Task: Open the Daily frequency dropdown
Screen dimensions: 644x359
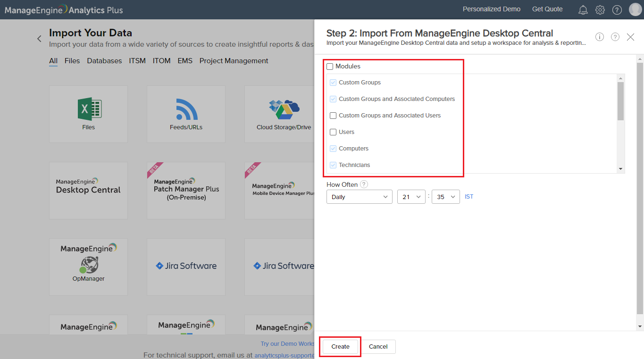Action: pyautogui.click(x=360, y=197)
